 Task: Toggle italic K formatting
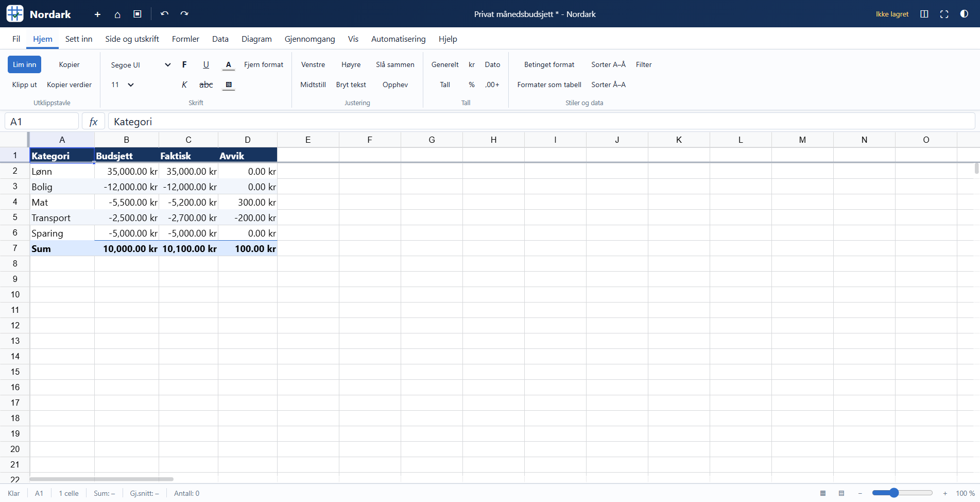pyautogui.click(x=184, y=85)
